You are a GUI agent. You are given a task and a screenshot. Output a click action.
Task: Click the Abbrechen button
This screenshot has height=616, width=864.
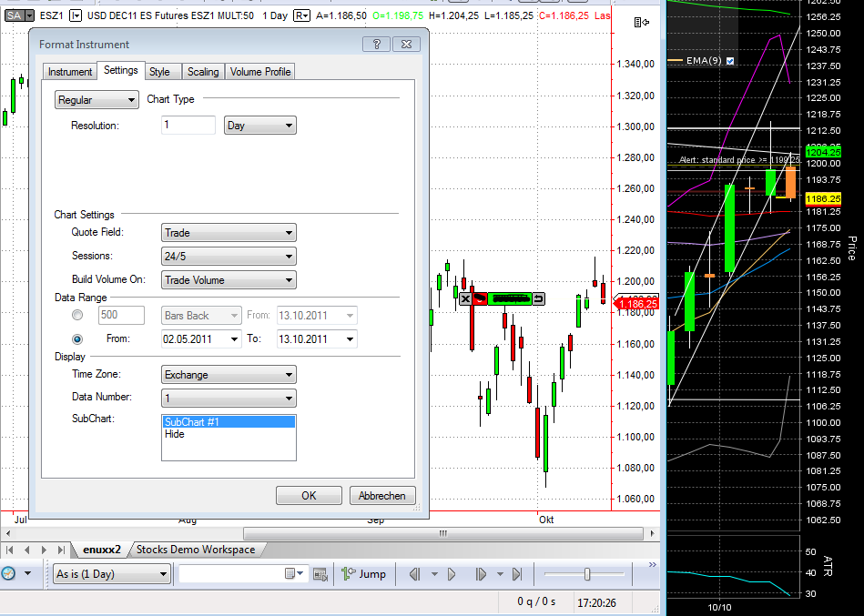[x=381, y=496]
